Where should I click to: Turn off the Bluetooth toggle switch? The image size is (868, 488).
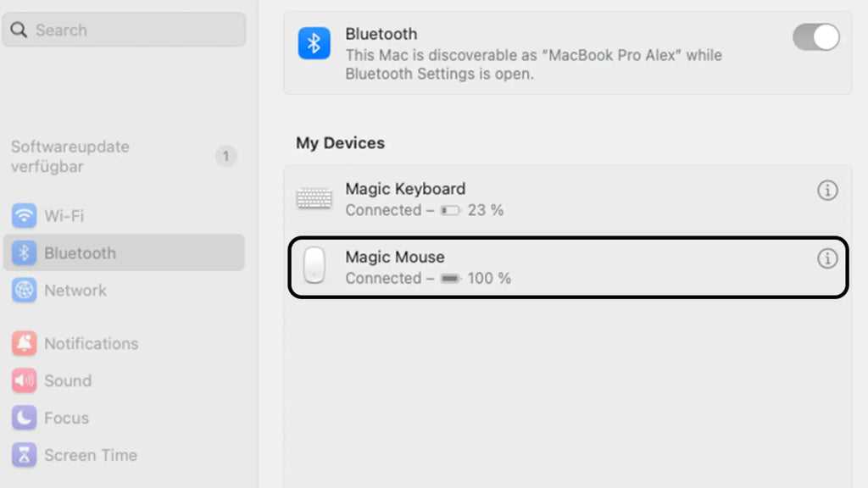click(x=815, y=37)
